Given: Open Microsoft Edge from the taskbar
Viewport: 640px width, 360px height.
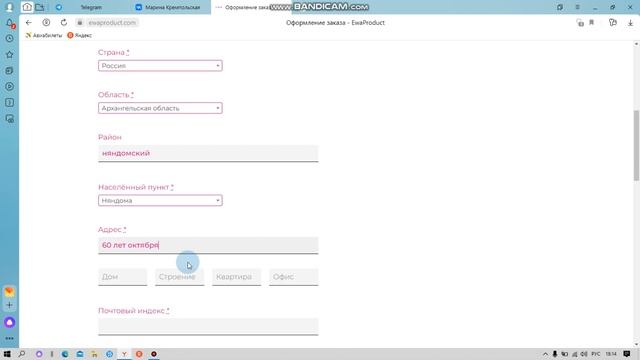Looking at the screenshot, I should click(65, 354).
